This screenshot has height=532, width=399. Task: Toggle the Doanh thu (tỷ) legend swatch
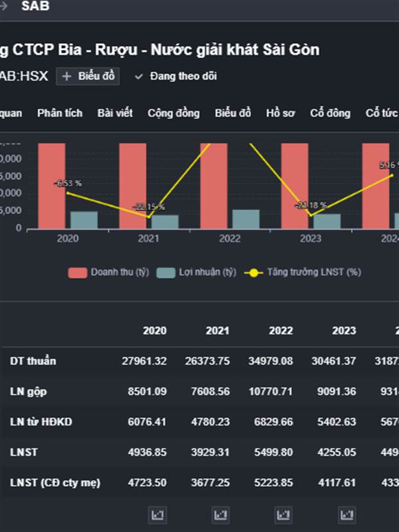click(78, 273)
